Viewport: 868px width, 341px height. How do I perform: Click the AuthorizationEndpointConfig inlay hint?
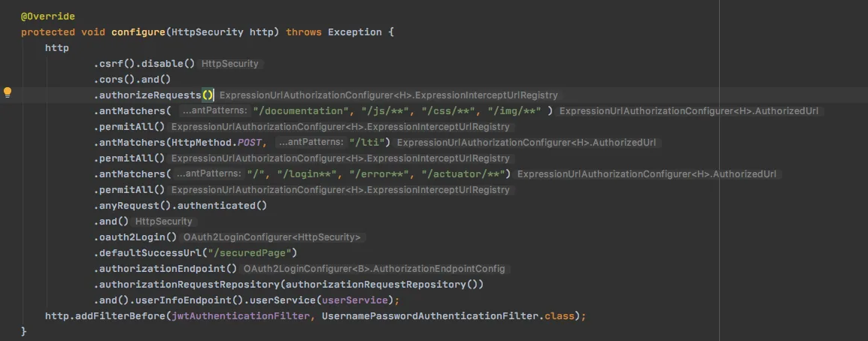coord(375,269)
